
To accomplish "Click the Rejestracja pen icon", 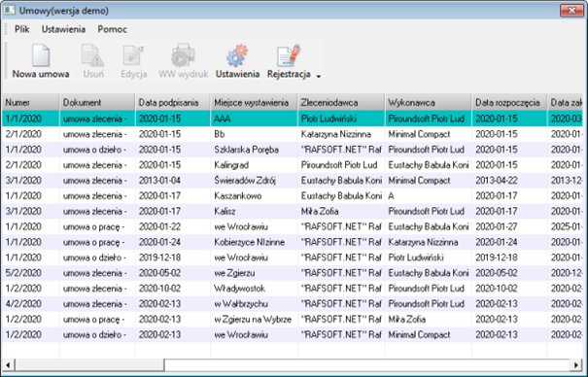I will 289,55.
